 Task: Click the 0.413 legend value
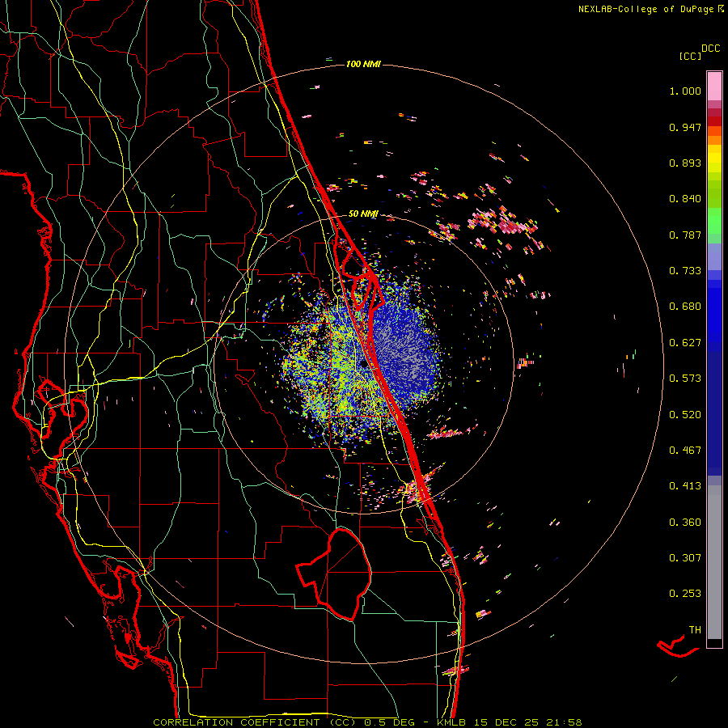[x=685, y=486]
